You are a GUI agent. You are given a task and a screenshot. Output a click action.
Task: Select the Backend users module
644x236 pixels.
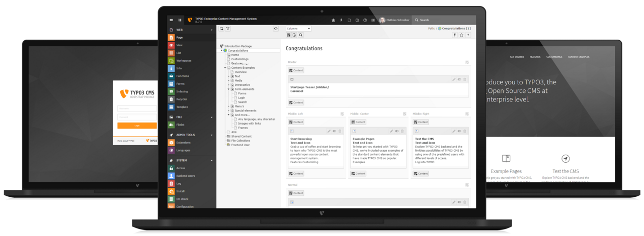(185, 176)
